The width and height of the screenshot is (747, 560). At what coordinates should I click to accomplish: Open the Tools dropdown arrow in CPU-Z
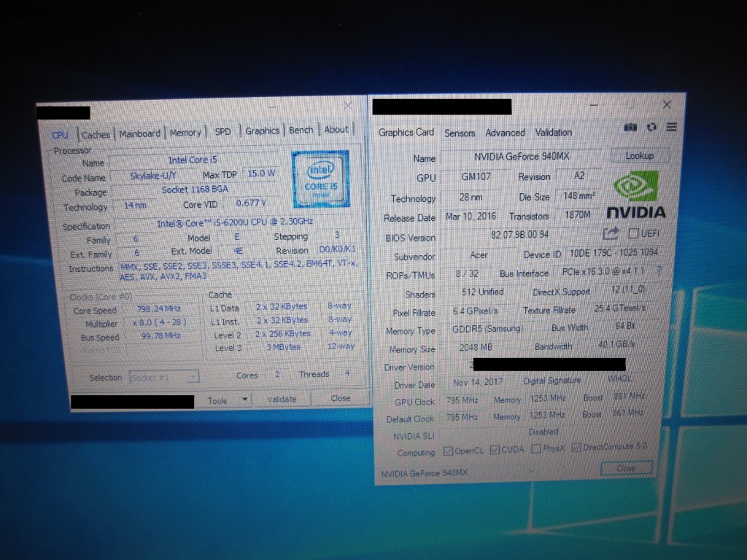tap(244, 400)
